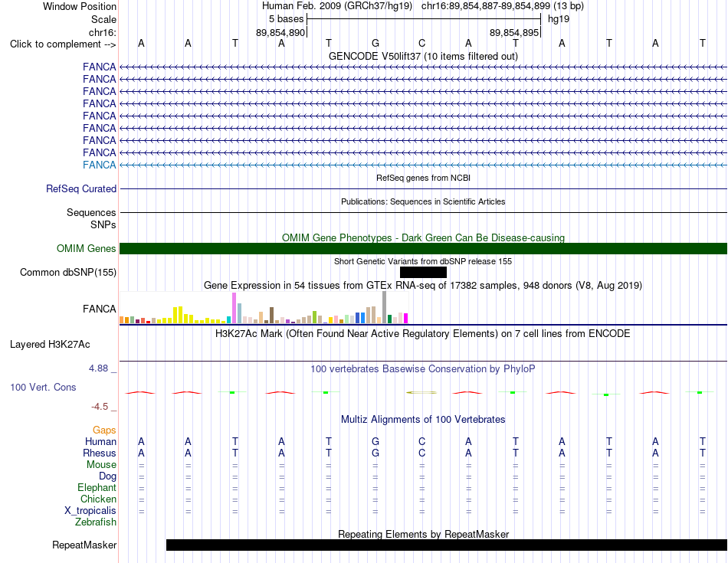The width and height of the screenshot is (728, 563).
Task: Click the light blue FANCA transcript arrow line
Action: [423, 165]
